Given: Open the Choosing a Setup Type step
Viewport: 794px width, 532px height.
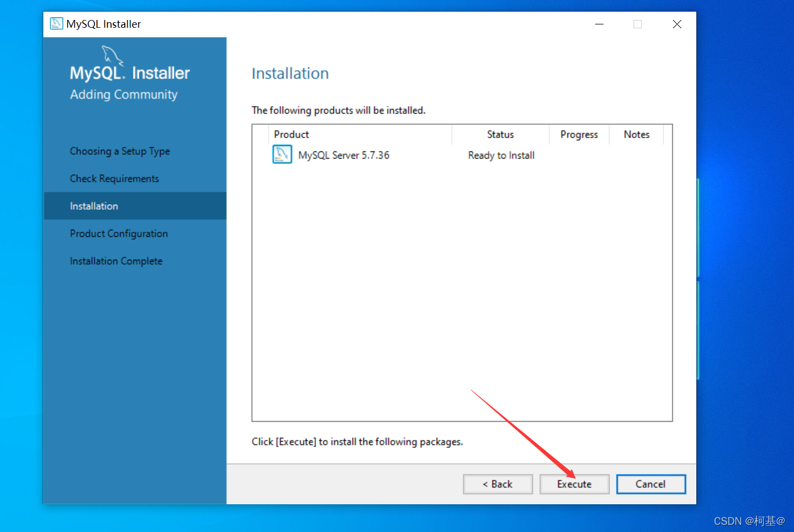Looking at the screenshot, I should coord(120,151).
